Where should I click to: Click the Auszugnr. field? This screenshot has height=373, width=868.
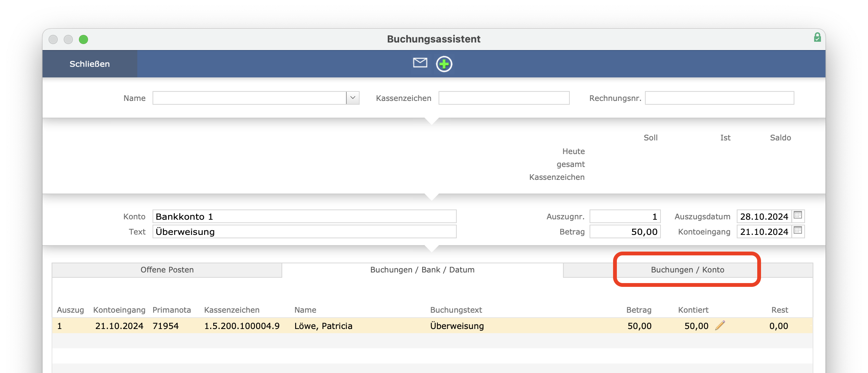[625, 216]
